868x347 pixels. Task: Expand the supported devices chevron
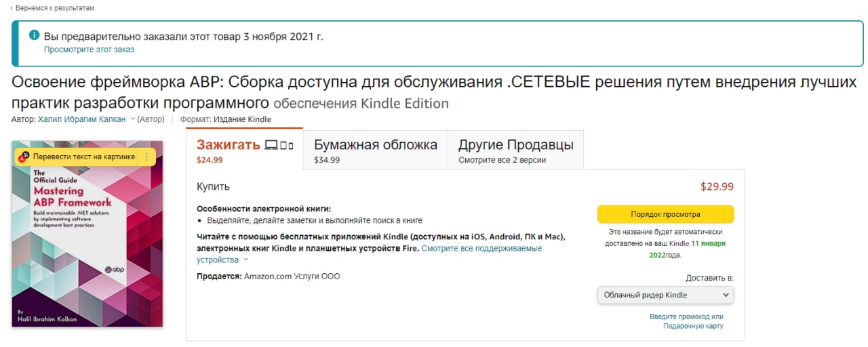(x=245, y=260)
